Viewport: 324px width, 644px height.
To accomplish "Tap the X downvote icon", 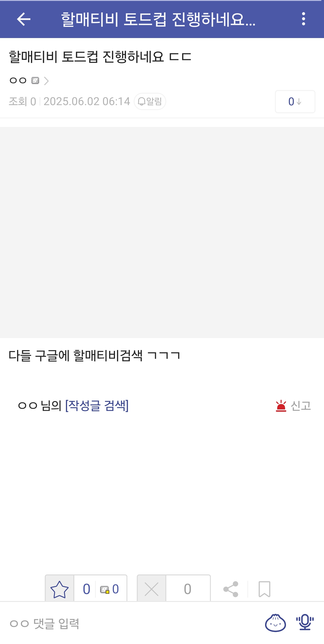I will click(x=151, y=589).
